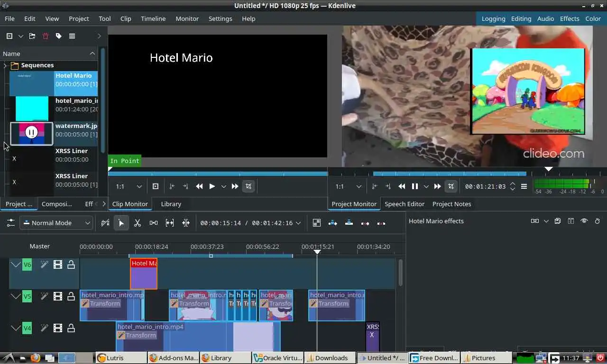Lock track V4
The width and height of the screenshot is (607, 364).
click(x=71, y=328)
